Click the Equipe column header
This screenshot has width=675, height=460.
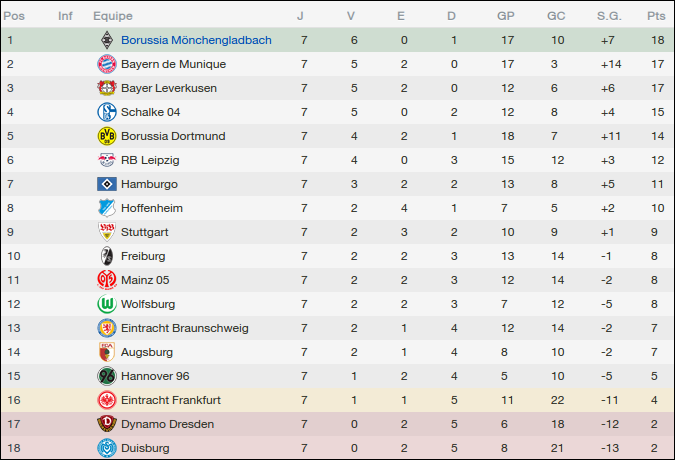click(112, 16)
